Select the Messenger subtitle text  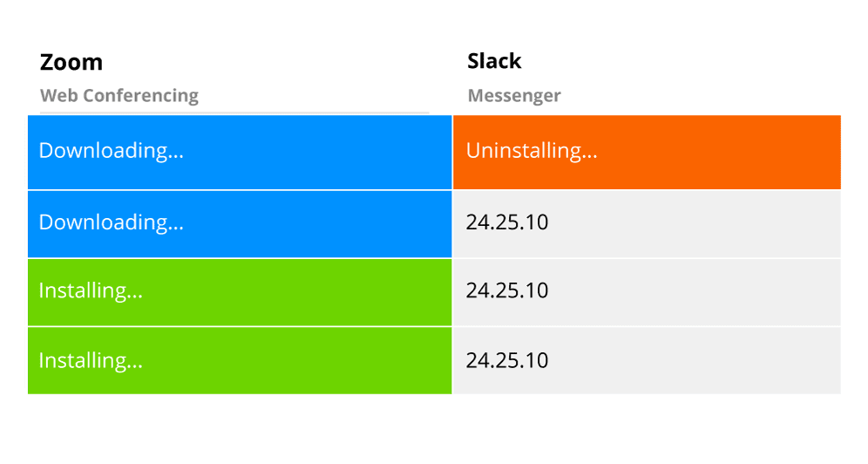point(514,96)
